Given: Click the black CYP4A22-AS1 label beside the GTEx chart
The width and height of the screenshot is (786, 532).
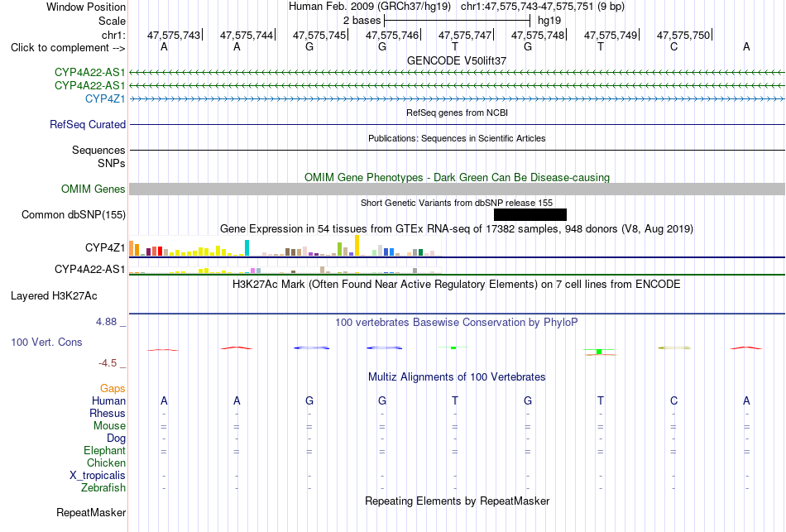Looking at the screenshot, I should click(89, 269).
